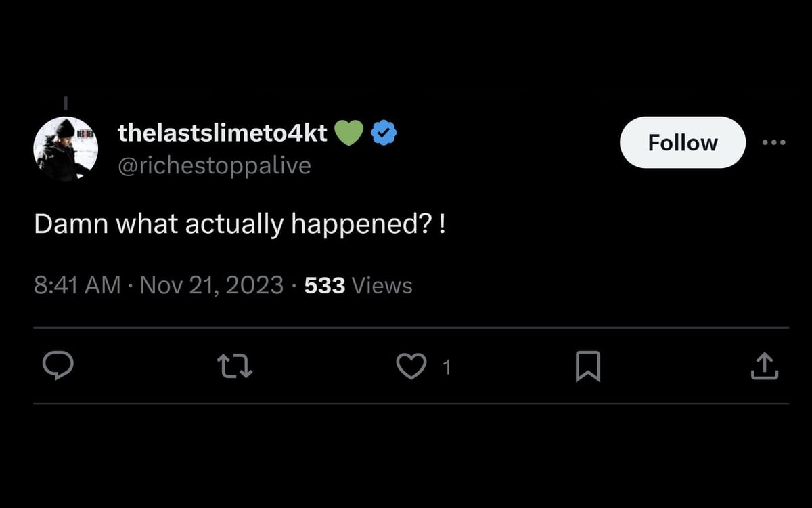Bookmark this tweet
Screen dimensions: 812x508
(x=587, y=367)
